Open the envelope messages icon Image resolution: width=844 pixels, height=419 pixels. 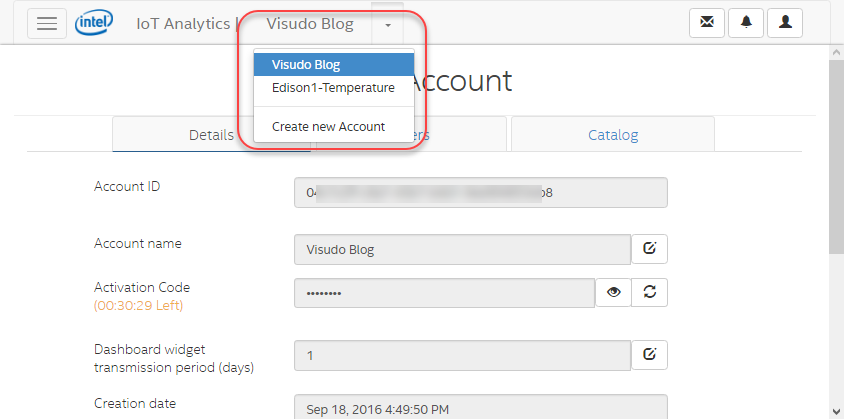tap(707, 23)
